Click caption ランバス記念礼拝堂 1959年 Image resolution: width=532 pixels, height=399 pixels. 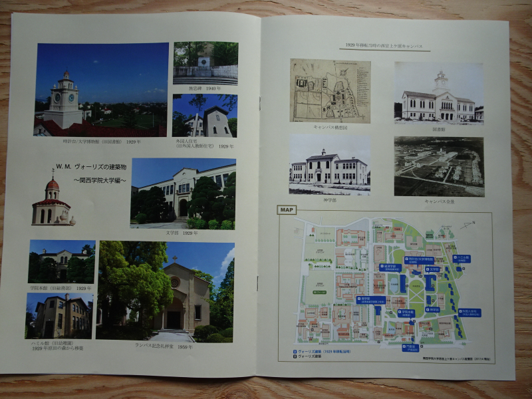click(164, 346)
